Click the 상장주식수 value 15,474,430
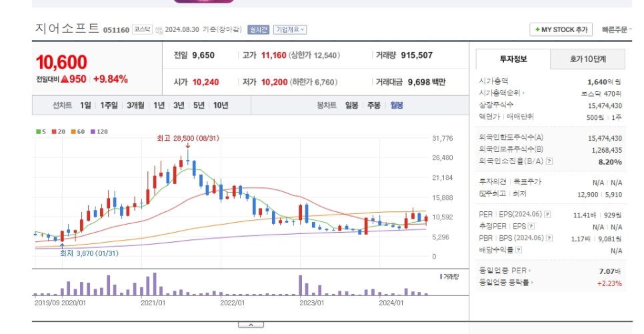The width and height of the screenshot is (644, 334). point(605,105)
